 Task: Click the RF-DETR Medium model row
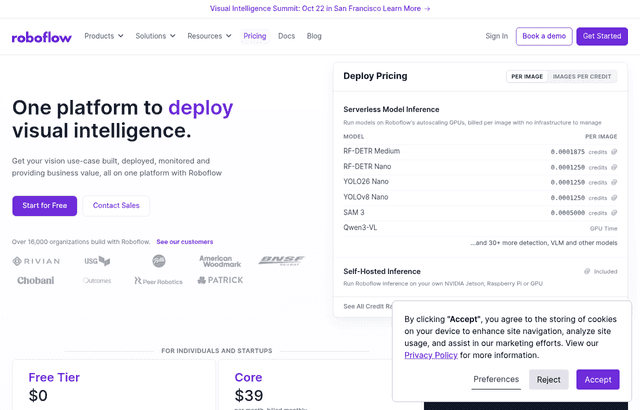[x=480, y=151]
